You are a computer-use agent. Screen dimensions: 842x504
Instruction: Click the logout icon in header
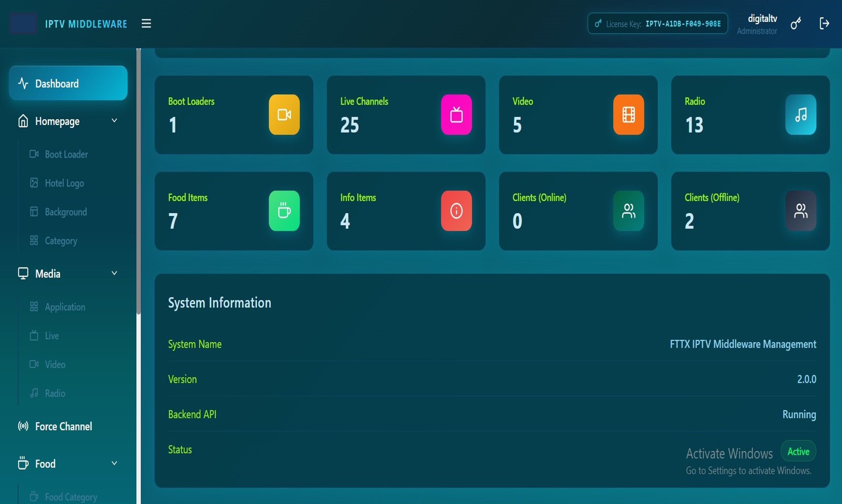click(824, 23)
